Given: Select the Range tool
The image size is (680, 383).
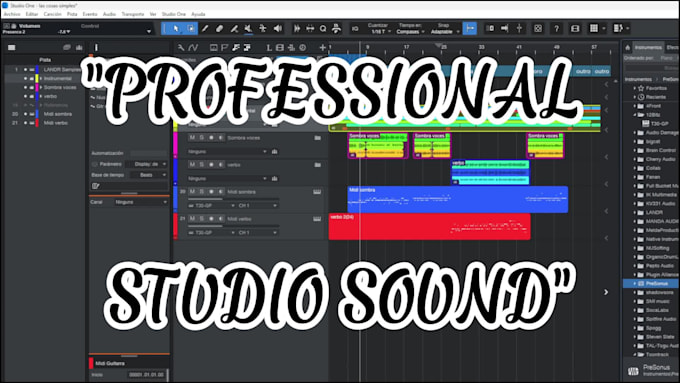Looking at the screenshot, I should click(x=190, y=29).
